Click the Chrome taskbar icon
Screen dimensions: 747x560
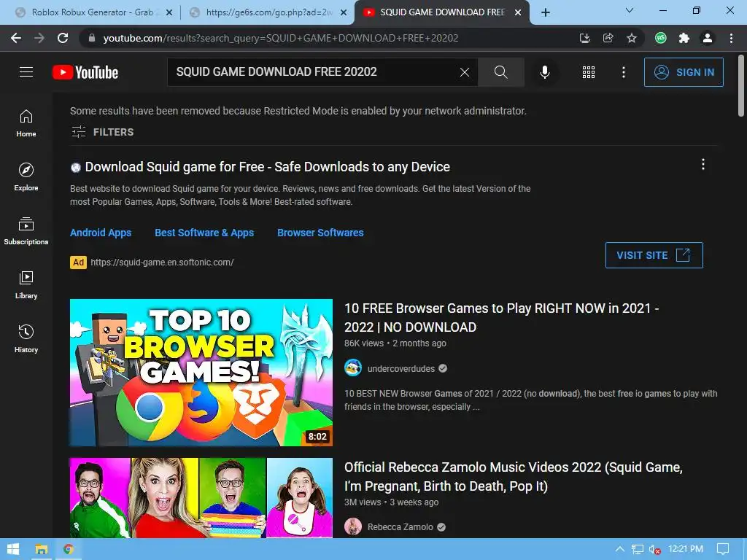click(x=69, y=549)
